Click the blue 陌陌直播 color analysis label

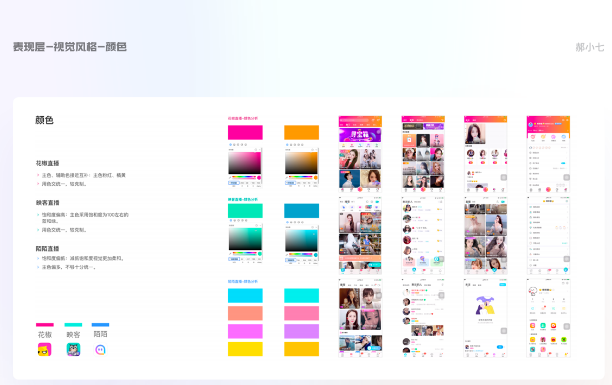(243, 281)
